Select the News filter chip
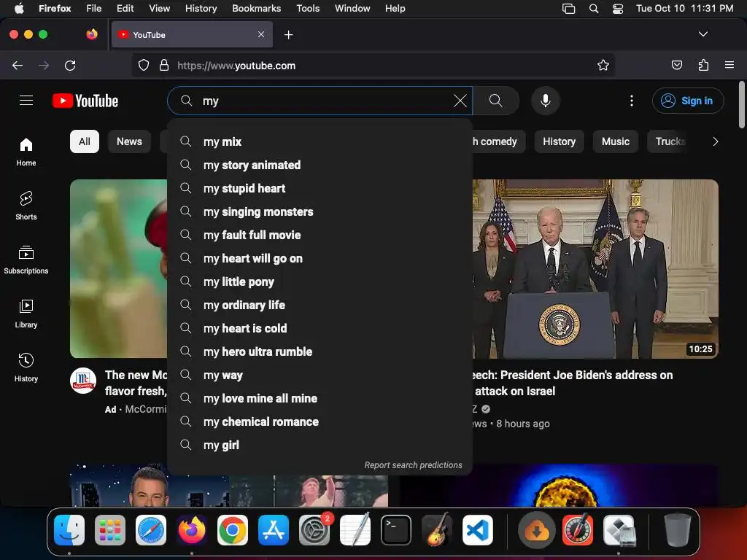 coord(129,141)
